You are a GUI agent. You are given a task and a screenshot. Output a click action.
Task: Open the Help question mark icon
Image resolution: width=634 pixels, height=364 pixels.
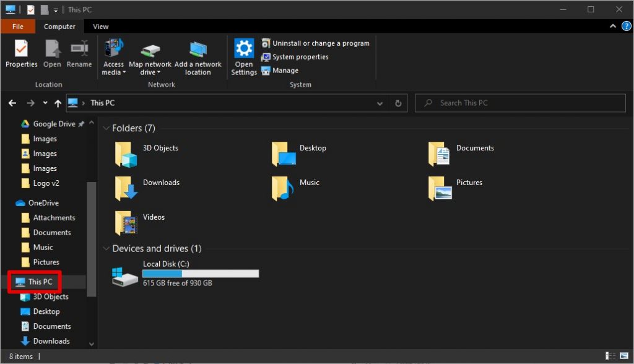point(625,27)
